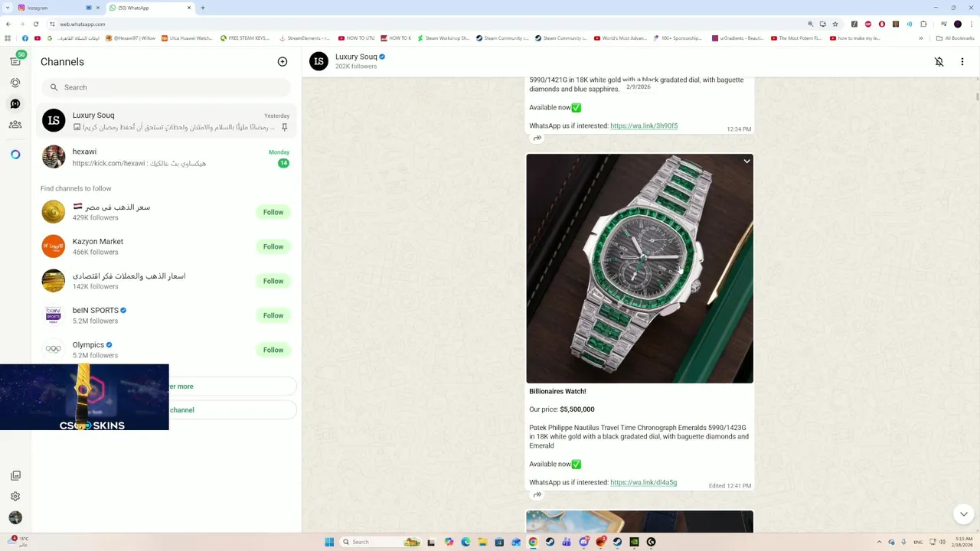Image resolution: width=980 pixels, height=551 pixels.
Task: Expand the system tray hidden icons chevron
Action: (879, 542)
